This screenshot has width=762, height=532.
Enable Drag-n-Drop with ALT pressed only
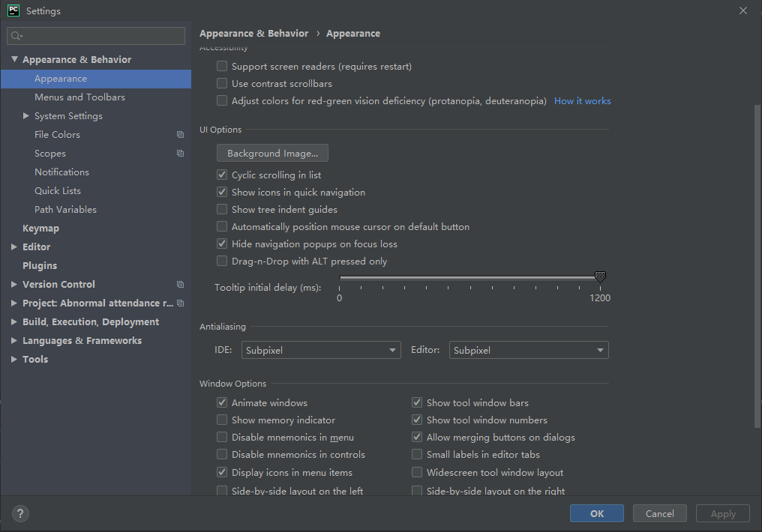tap(221, 261)
